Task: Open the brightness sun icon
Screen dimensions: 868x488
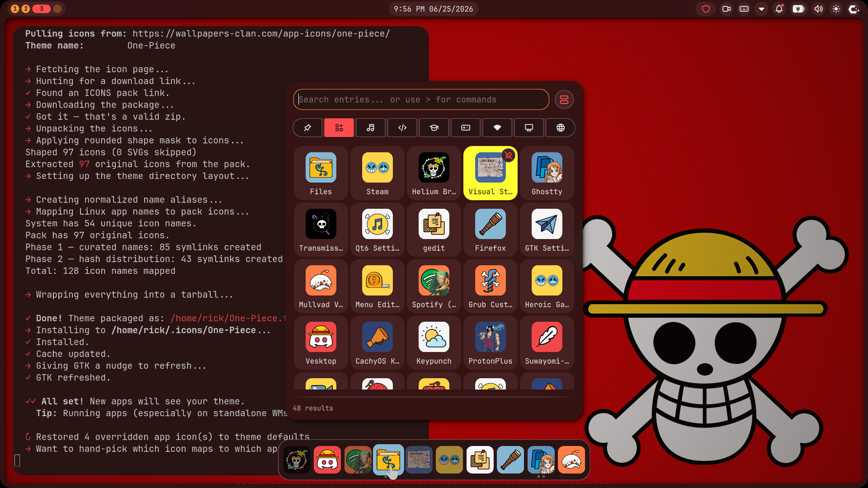Action: pos(836,9)
